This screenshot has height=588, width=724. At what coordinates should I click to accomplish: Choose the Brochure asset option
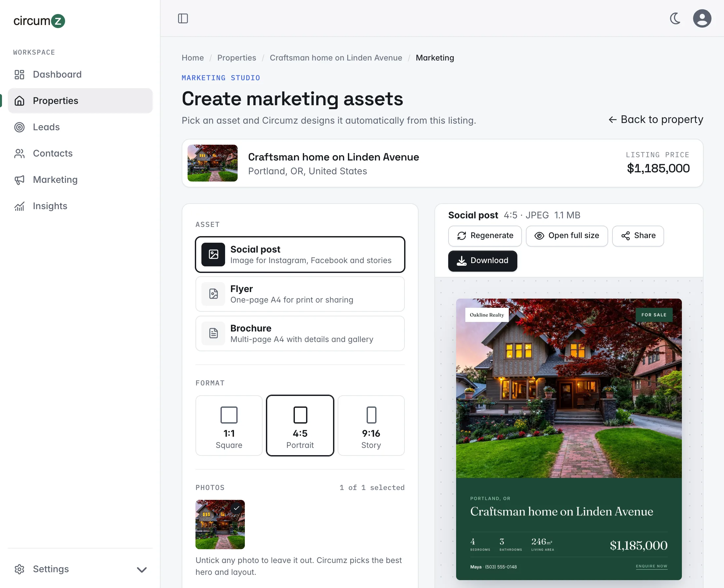[300, 334]
